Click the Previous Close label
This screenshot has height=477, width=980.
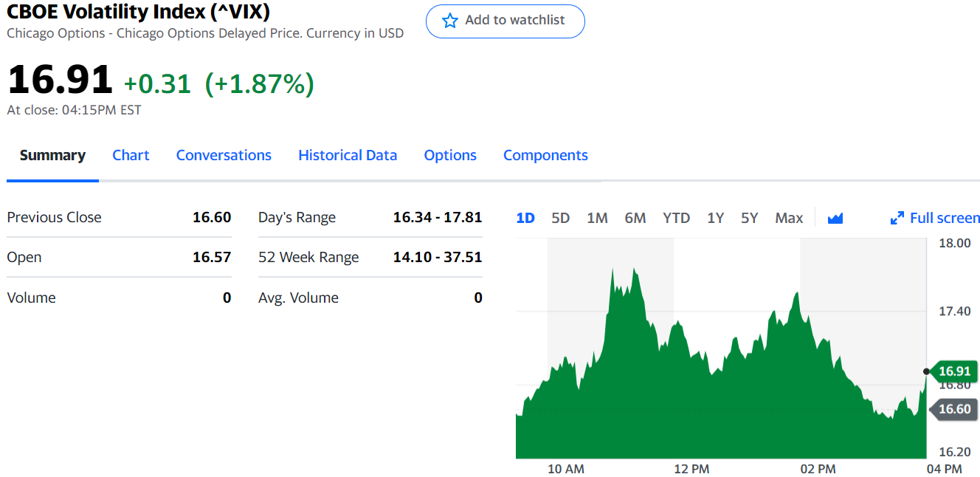54,217
